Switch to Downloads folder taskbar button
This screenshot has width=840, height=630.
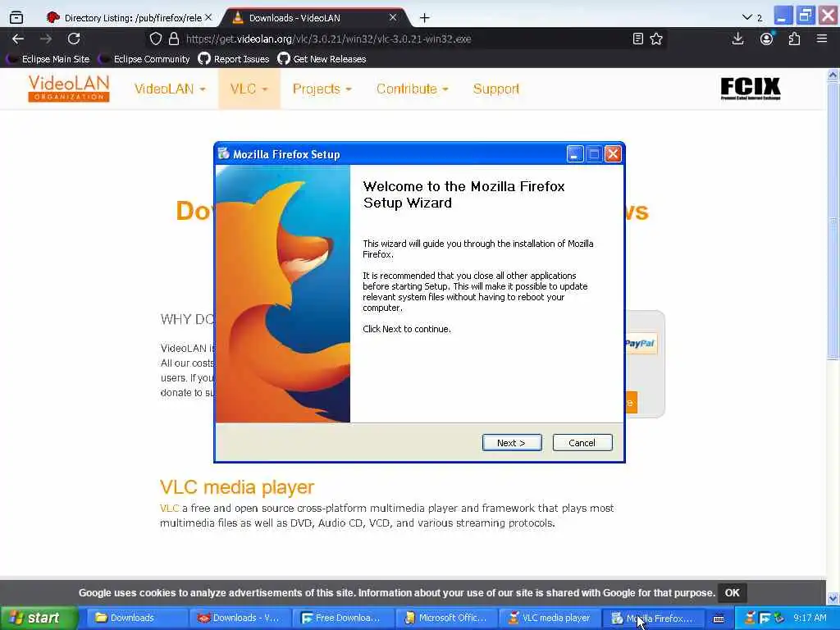[136, 618]
